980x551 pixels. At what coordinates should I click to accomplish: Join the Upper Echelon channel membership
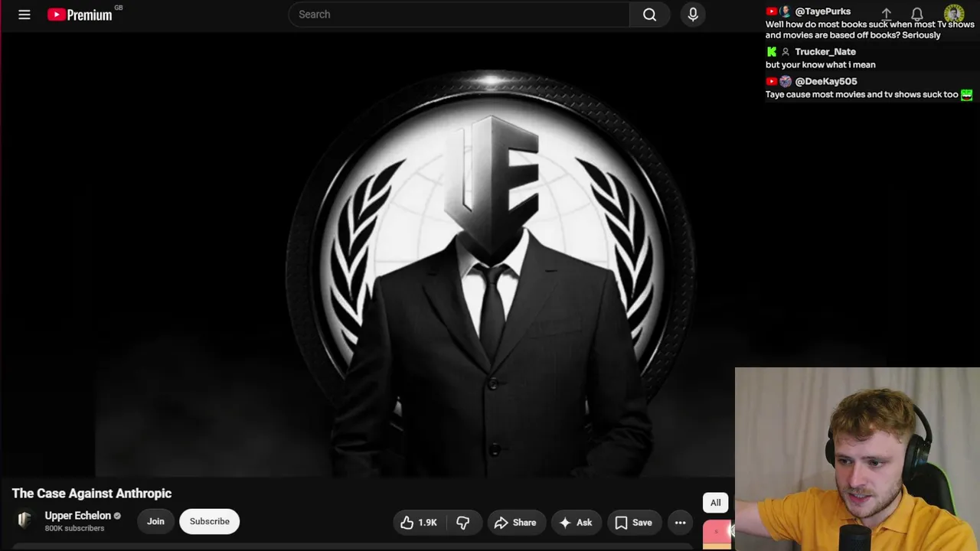click(x=155, y=522)
